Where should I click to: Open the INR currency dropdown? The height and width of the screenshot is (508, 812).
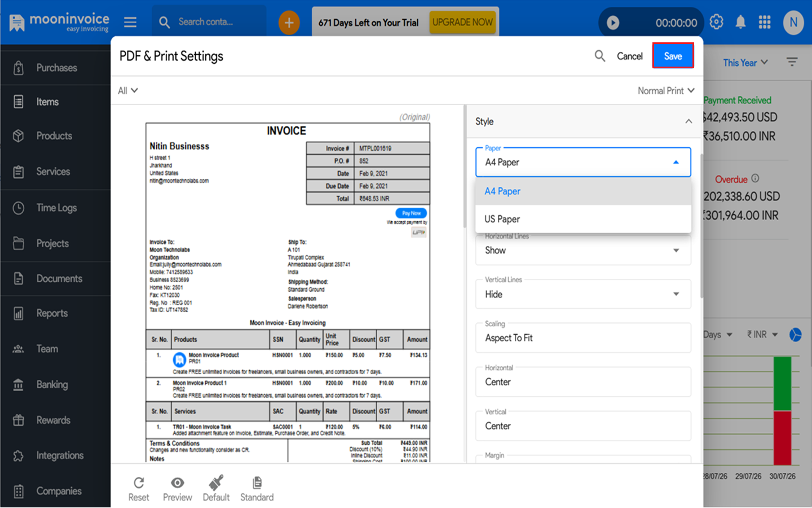click(762, 335)
